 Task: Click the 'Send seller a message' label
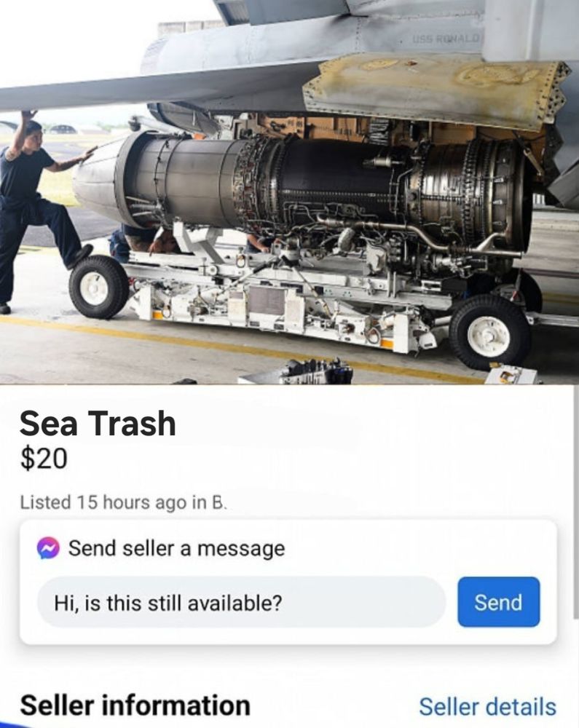(177, 548)
